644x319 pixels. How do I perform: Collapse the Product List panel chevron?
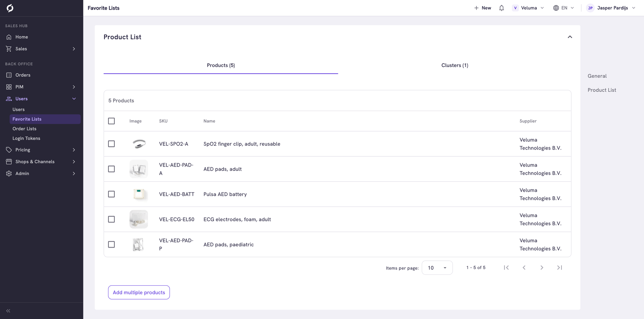tap(570, 37)
